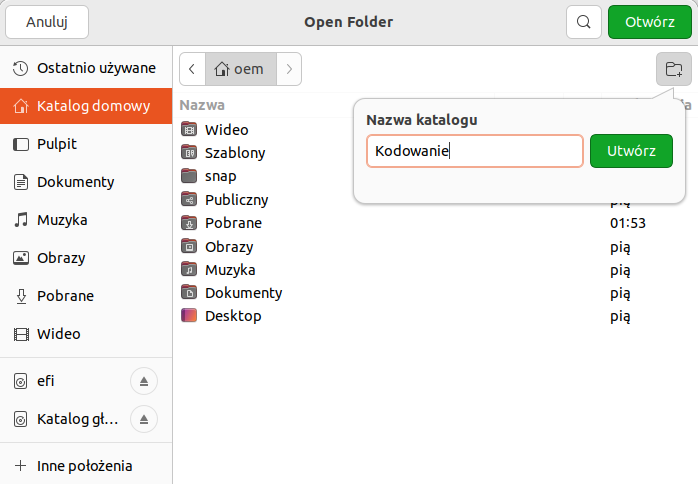Image resolution: width=698 pixels, height=484 pixels.
Task: Open Dokumenty in the sidebar
Action: pyautogui.click(x=86, y=182)
